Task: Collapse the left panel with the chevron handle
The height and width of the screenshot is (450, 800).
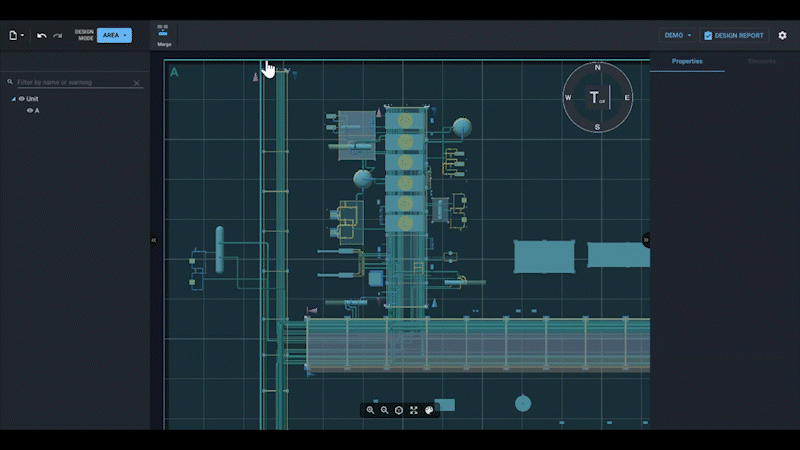Action: click(154, 240)
